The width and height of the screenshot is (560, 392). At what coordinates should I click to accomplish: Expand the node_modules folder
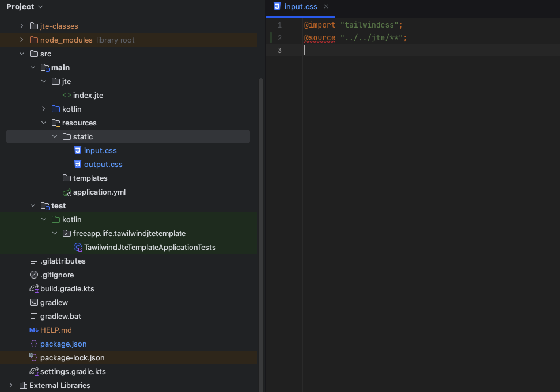tap(22, 40)
